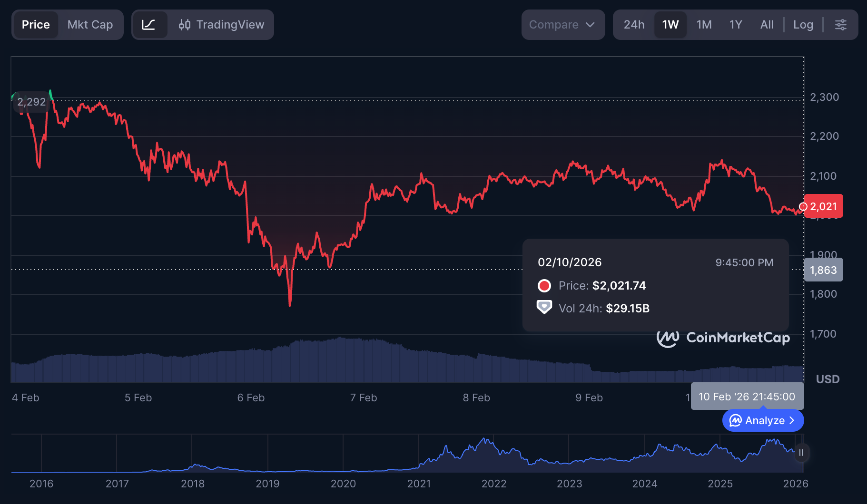
Task: Show All time price history
Action: [x=767, y=25]
